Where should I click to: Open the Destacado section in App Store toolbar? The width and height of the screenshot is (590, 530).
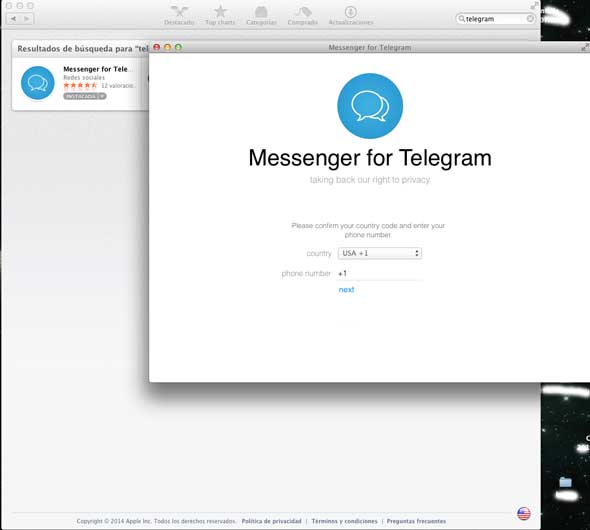[x=179, y=15]
